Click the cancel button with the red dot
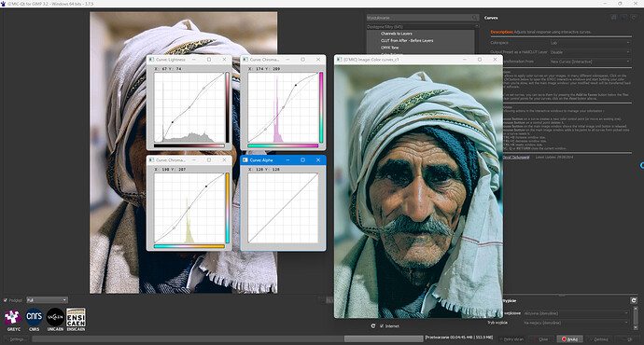Viewport: 644px width, 345px height. coord(569,339)
